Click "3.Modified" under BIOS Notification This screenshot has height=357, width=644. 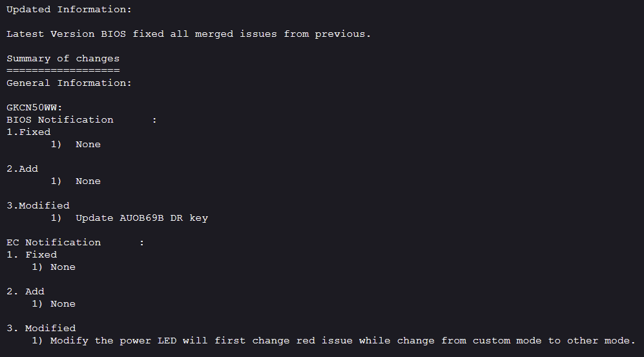(x=37, y=205)
